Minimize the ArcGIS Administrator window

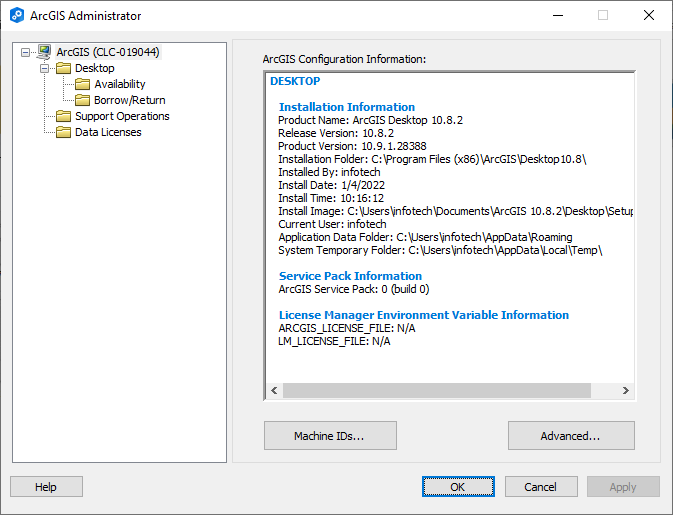tap(558, 15)
